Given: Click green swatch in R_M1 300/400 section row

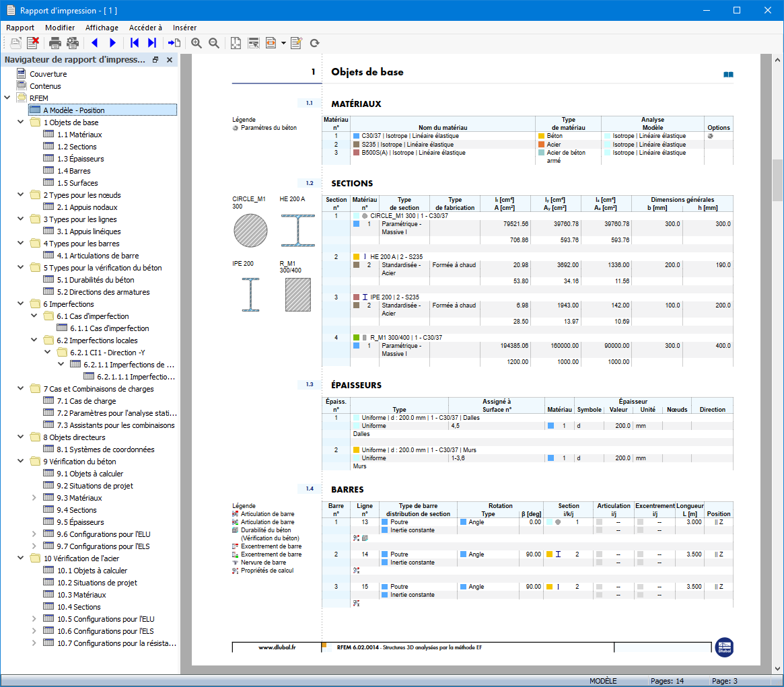Looking at the screenshot, I should pos(356,338).
